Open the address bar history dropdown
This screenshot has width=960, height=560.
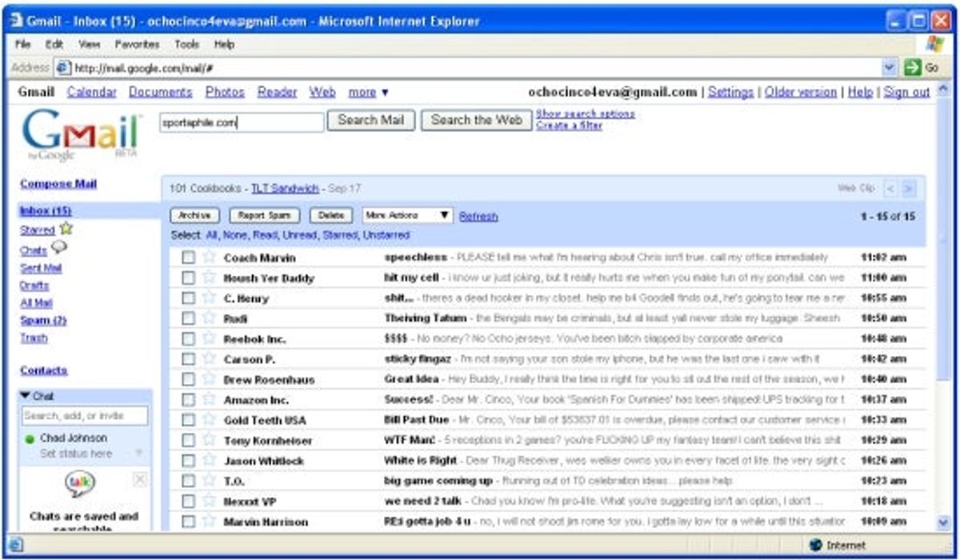[x=890, y=68]
